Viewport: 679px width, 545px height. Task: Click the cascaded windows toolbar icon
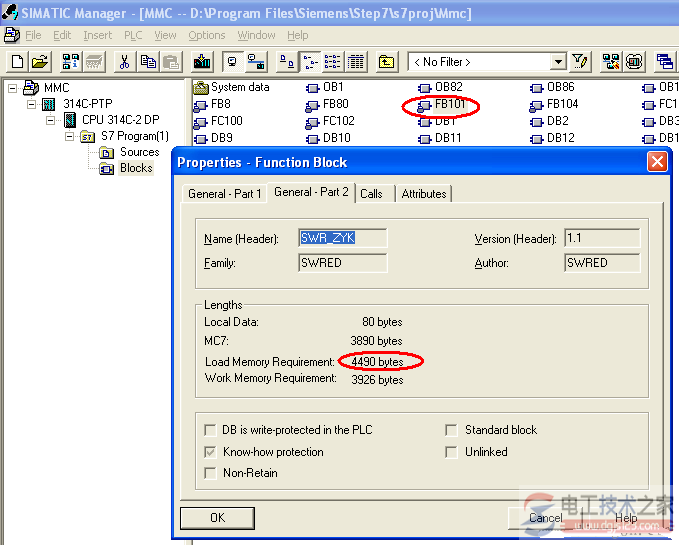664,61
